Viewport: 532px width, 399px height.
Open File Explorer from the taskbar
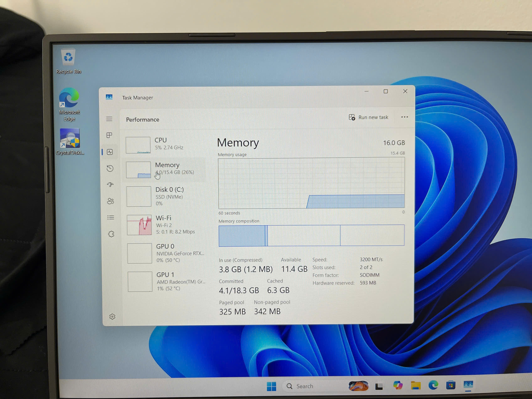[416, 385]
